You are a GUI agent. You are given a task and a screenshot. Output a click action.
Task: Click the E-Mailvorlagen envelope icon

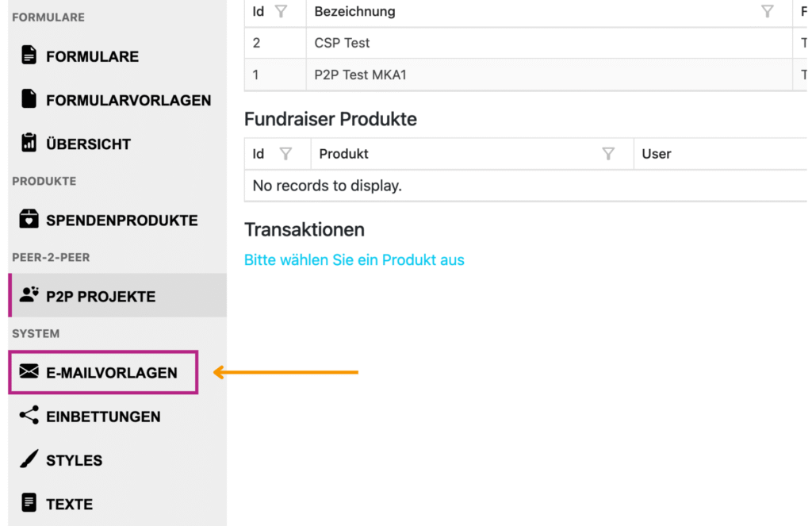[x=29, y=372]
